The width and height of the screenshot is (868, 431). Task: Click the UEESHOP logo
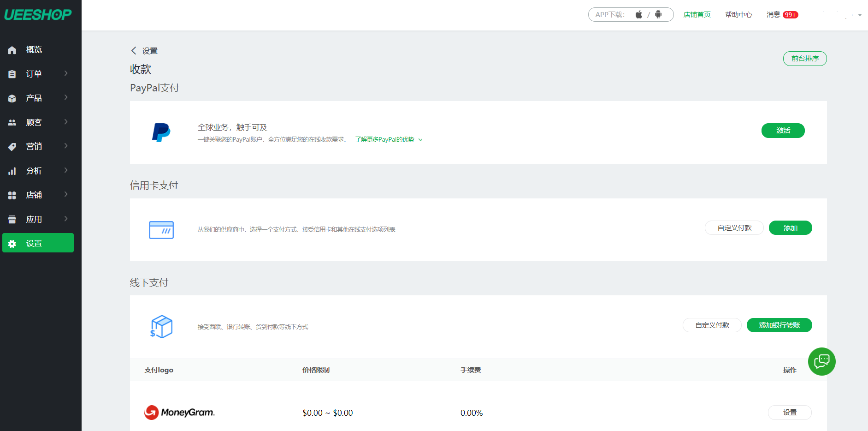[x=38, y=15]
